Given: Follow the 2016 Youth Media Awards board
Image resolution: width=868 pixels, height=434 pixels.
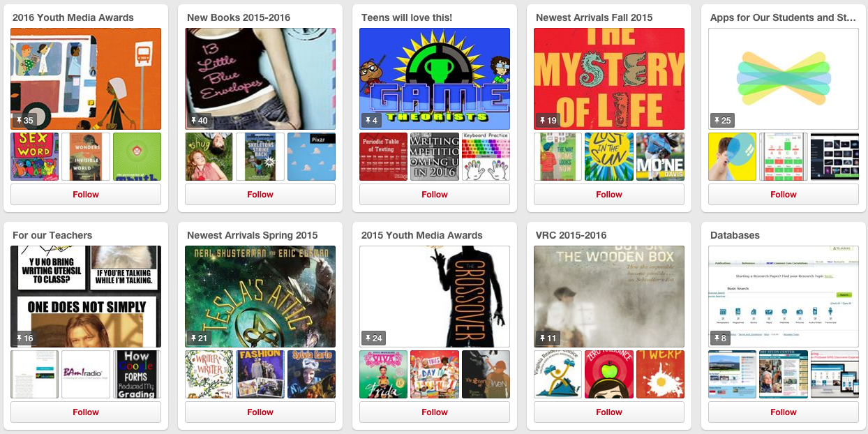Looking at the screenshot, I should point(86,195).
